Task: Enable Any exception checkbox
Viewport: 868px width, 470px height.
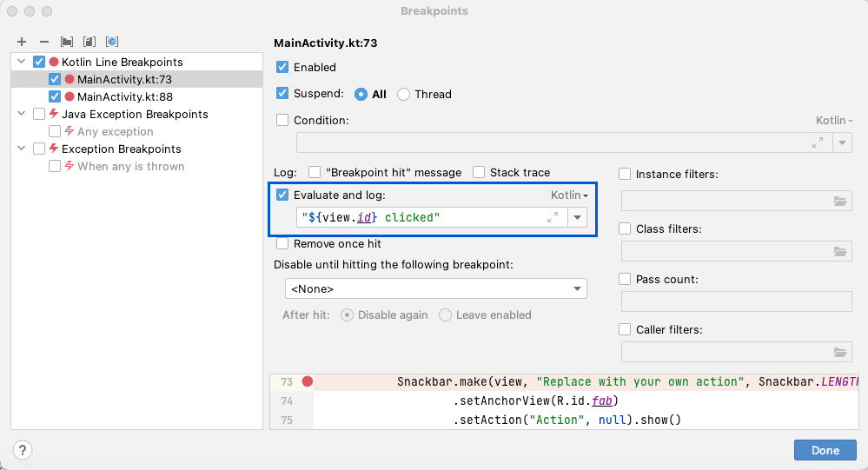Action: (x=54, y=131)
